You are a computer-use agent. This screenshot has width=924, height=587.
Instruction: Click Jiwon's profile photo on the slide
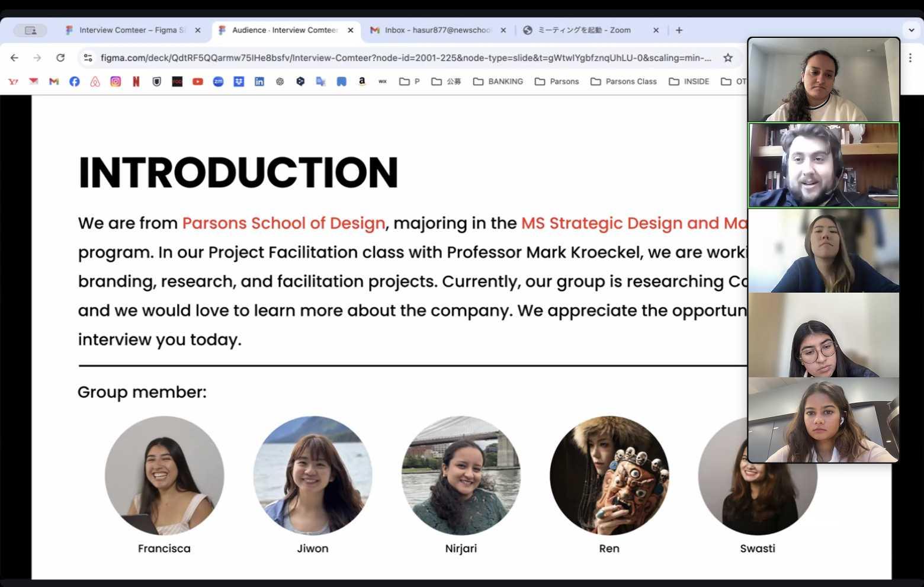(x=313, y=475)
